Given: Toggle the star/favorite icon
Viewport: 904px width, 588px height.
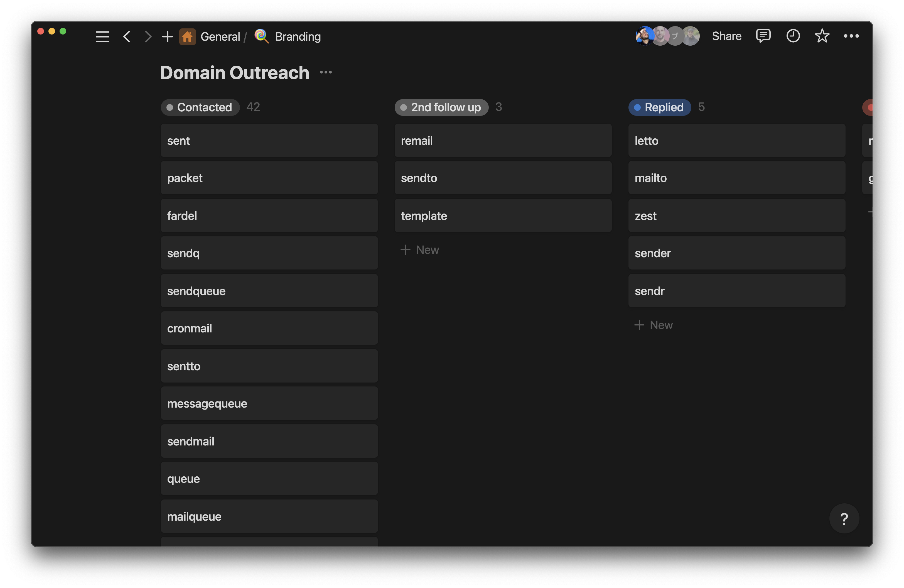Looking at the screenshot, I should [822, 36].
